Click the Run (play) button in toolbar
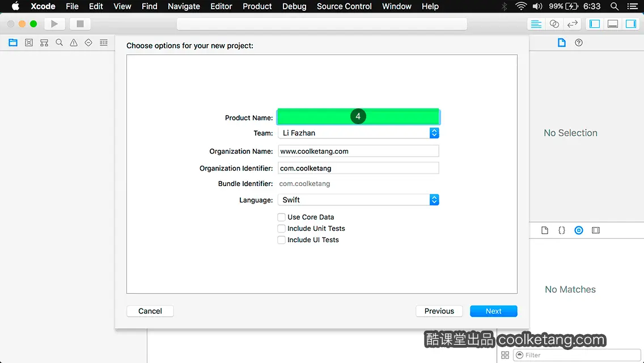 pos(54,24)
